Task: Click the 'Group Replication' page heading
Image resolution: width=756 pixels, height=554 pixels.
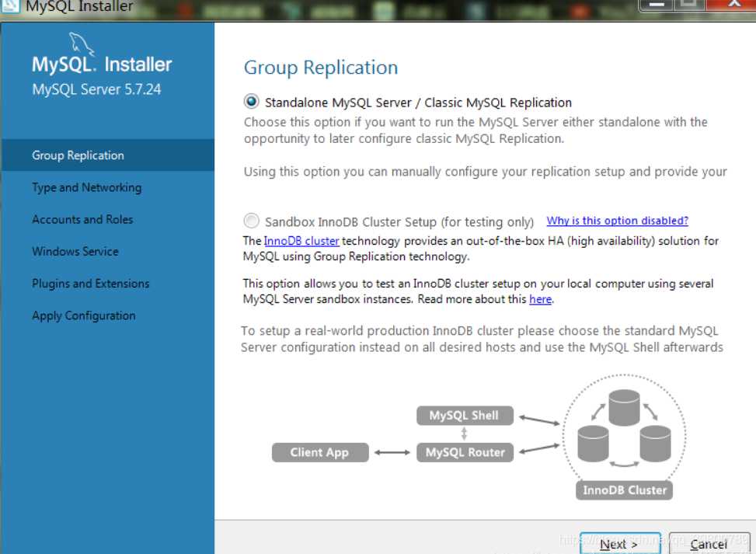Action: [321, 68]
